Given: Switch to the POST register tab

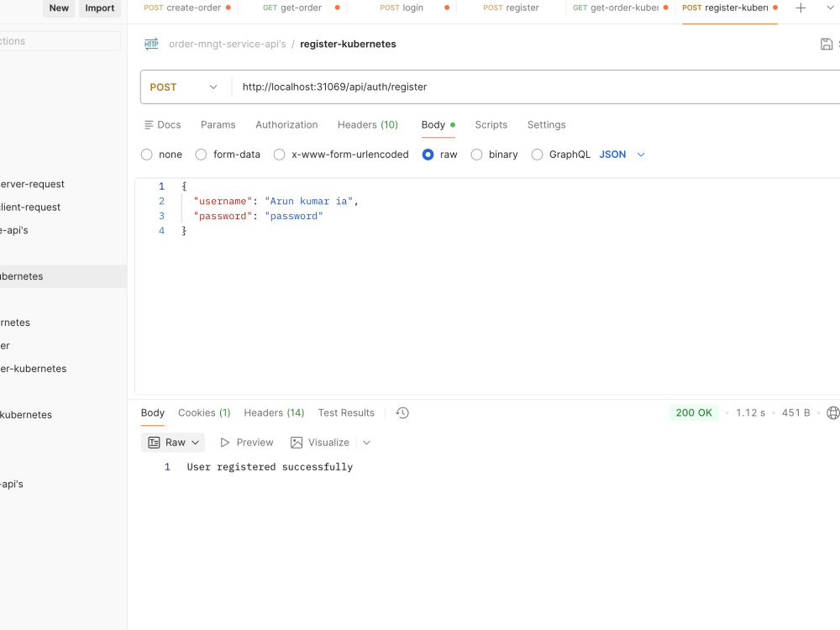Looking at the screenshot, I should click(511, 8).
